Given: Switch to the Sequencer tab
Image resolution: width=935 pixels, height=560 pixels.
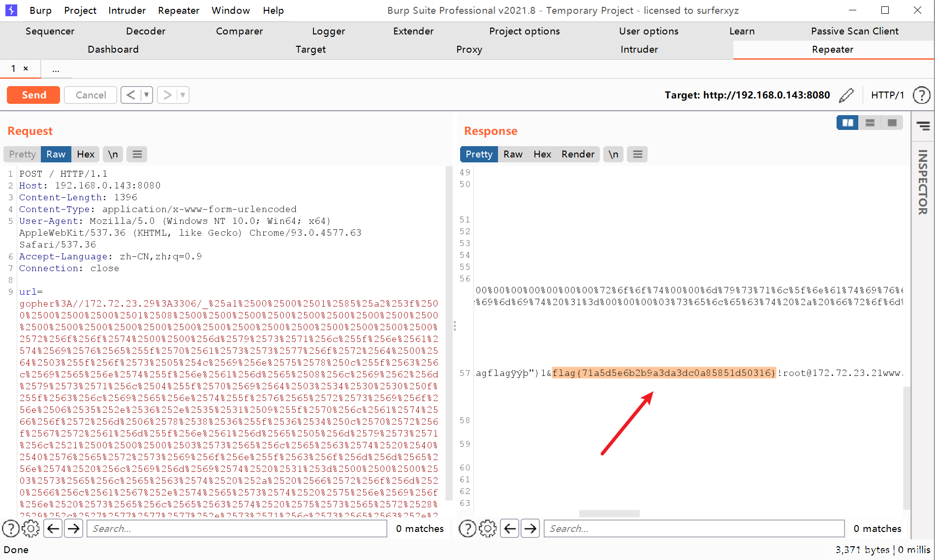Looking at the screenshot, I should point(50,31).
